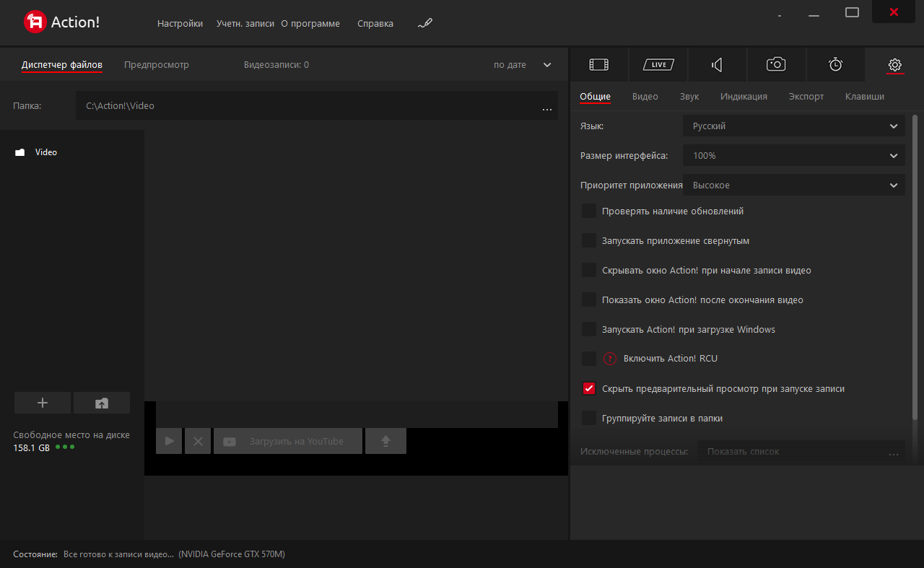
Task: Click the add folder plus icon
Action: 43,403
